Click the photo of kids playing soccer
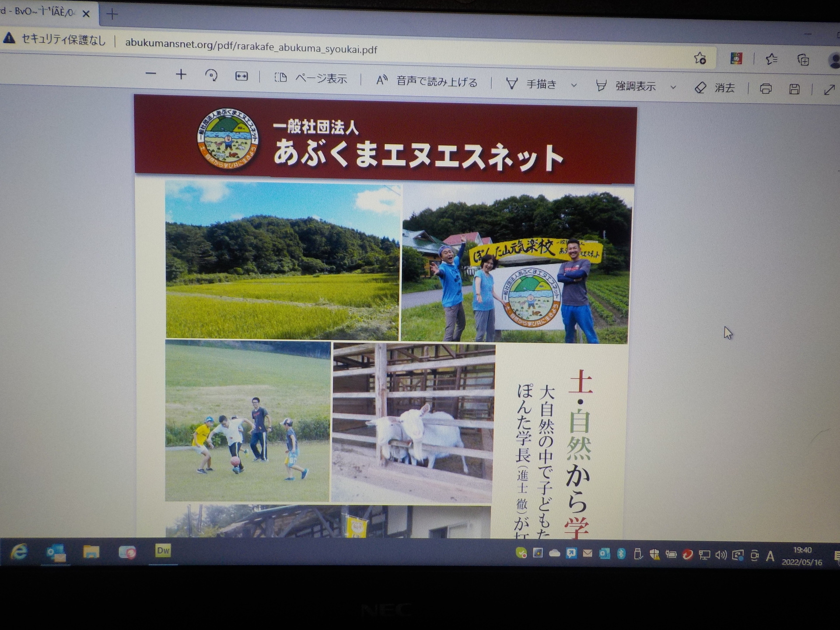 coord(248,421)
